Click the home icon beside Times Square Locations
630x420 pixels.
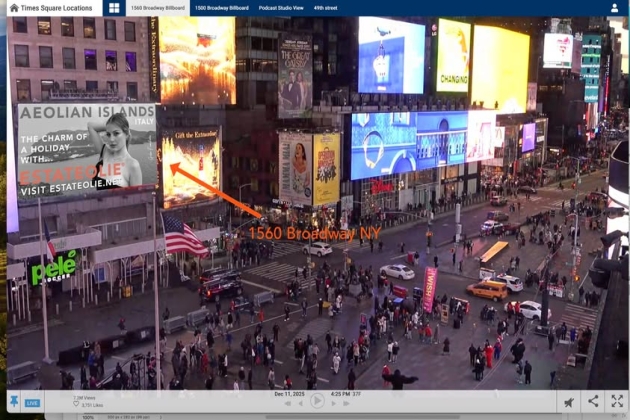coord(14,8)
